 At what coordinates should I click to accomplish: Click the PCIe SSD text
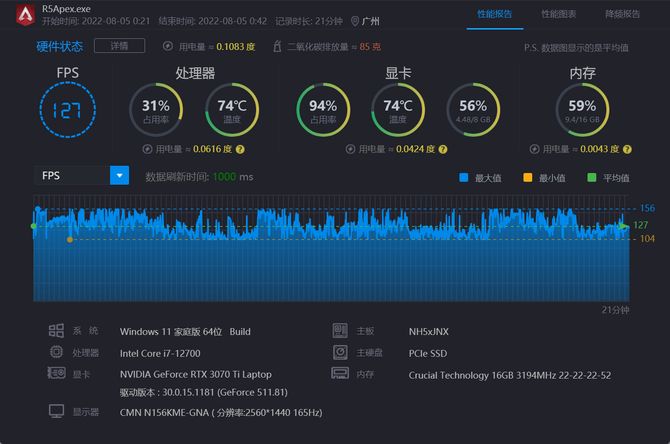(428, 353)
